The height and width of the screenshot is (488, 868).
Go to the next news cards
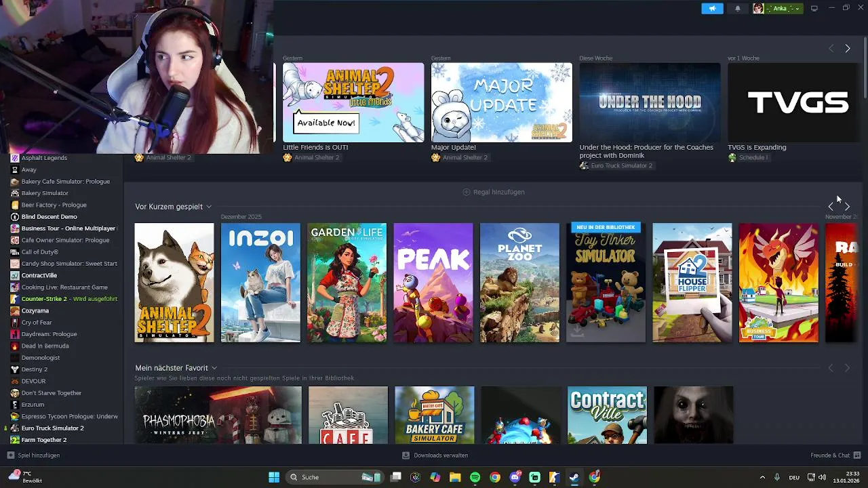(848, 49)
